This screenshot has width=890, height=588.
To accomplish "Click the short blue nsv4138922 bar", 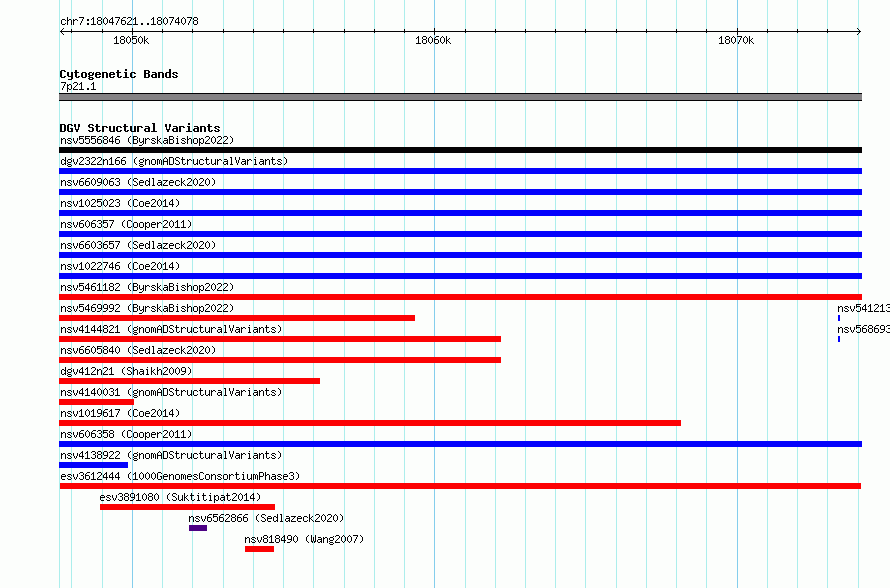I will [94, 465].
